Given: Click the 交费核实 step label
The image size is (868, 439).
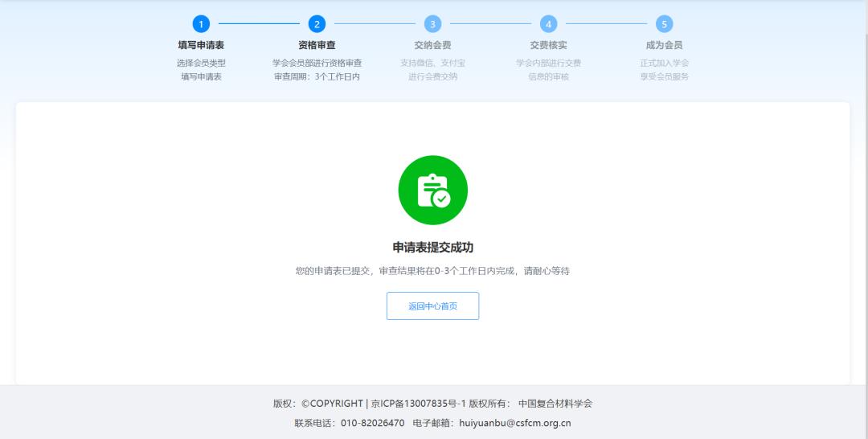Looking at the screenshot, I should tap(548, 45).
